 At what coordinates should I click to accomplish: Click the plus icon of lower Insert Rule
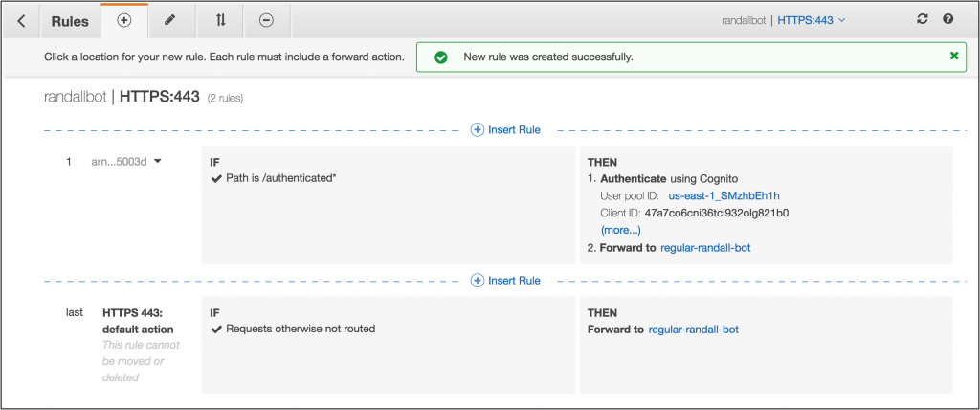point(477,281)
